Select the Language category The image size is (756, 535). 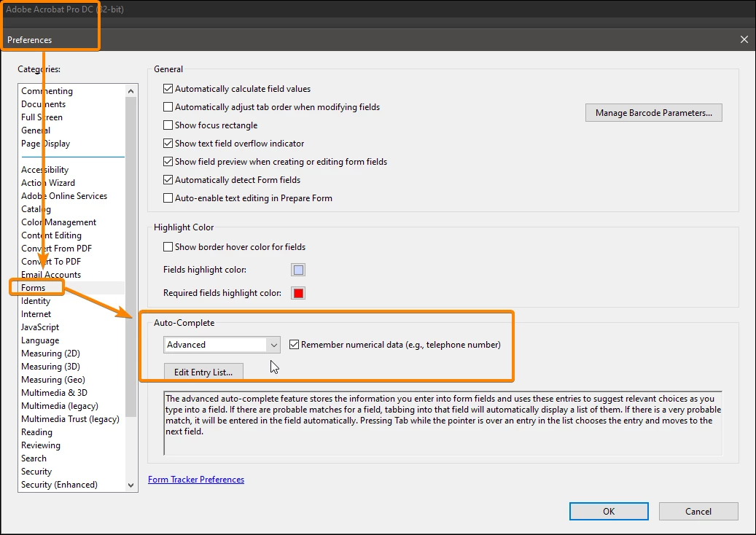(x=40, y=340)
